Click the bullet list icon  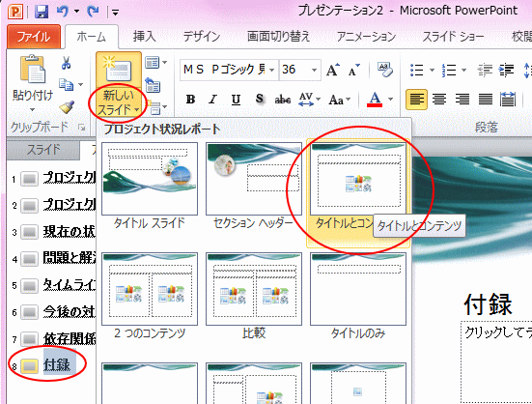[x=417, y=71]
